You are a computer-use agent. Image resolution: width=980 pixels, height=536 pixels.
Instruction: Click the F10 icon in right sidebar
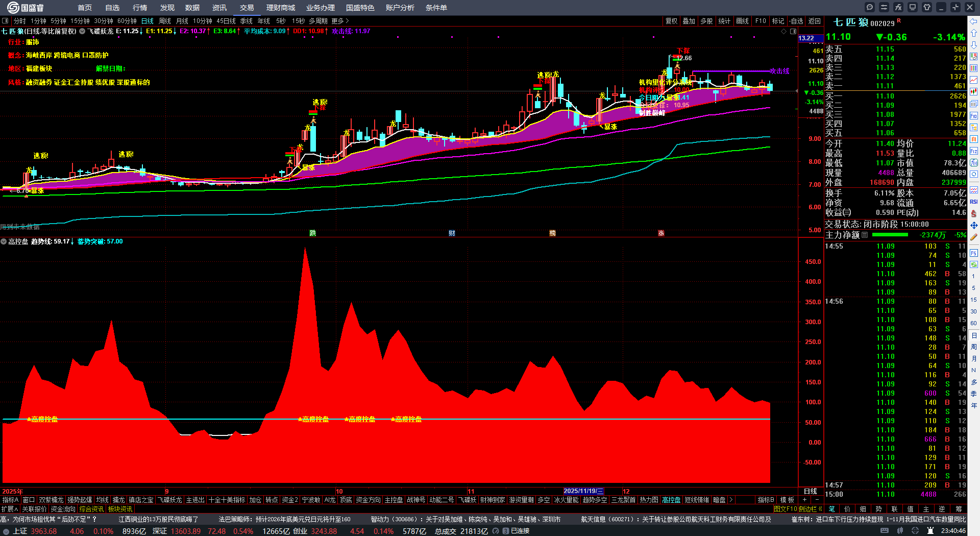click(974, 115)
